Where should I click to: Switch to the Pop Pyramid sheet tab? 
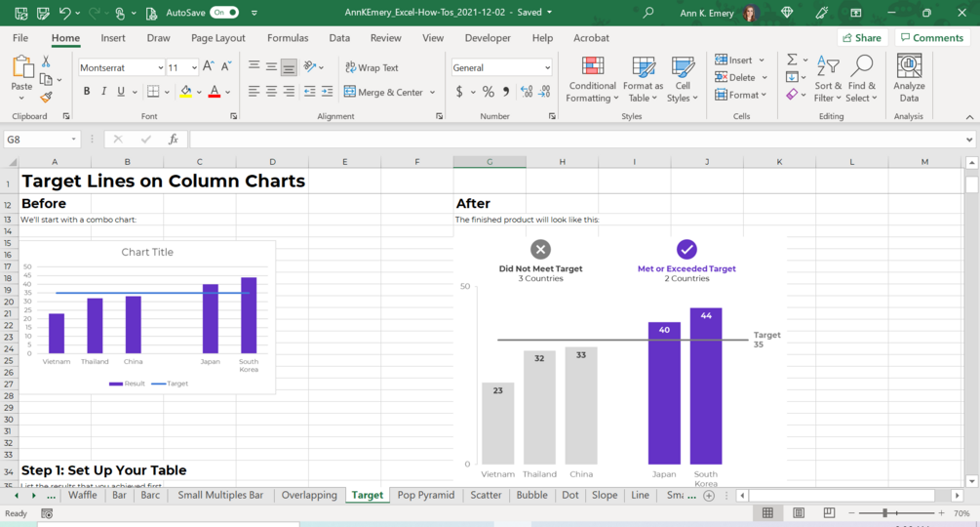click(x=425, y=495)
